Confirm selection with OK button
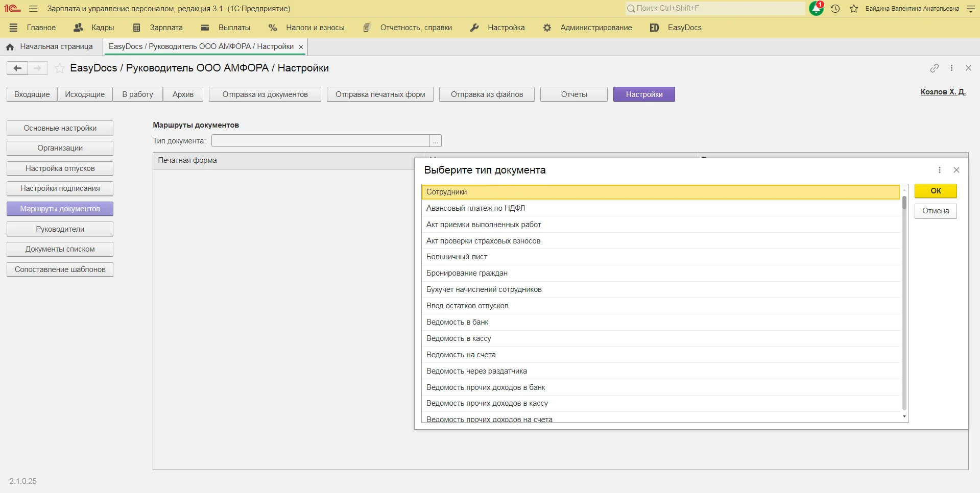 pos(935,191)
